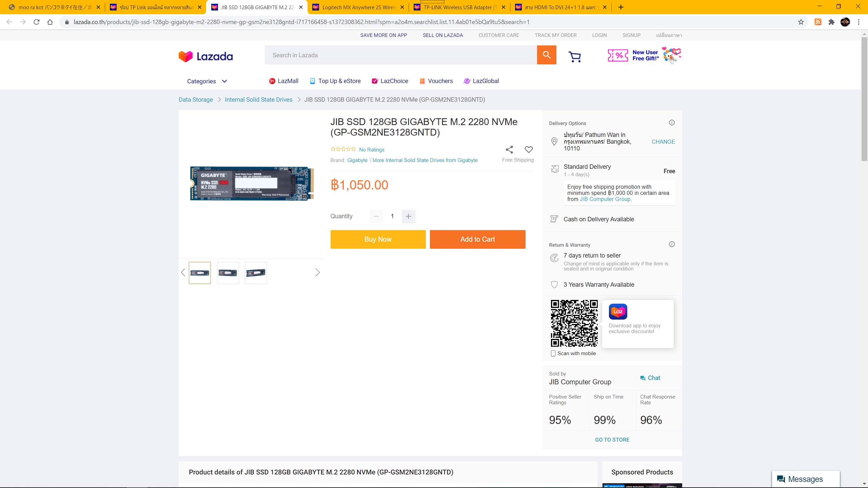Open Internal Solid State Drives breadcrumb
868x488 pixels.
(x=258, y=100)
